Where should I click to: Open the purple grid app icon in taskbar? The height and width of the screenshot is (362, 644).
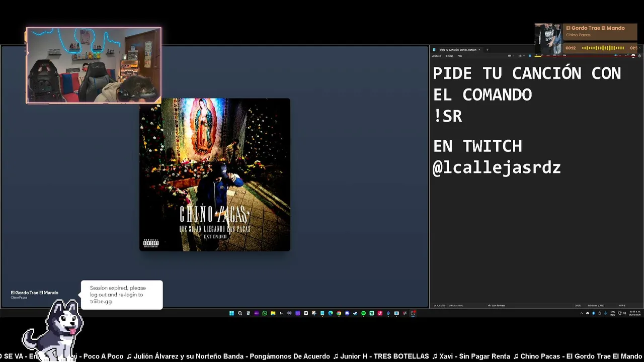(x=297, y=313)
